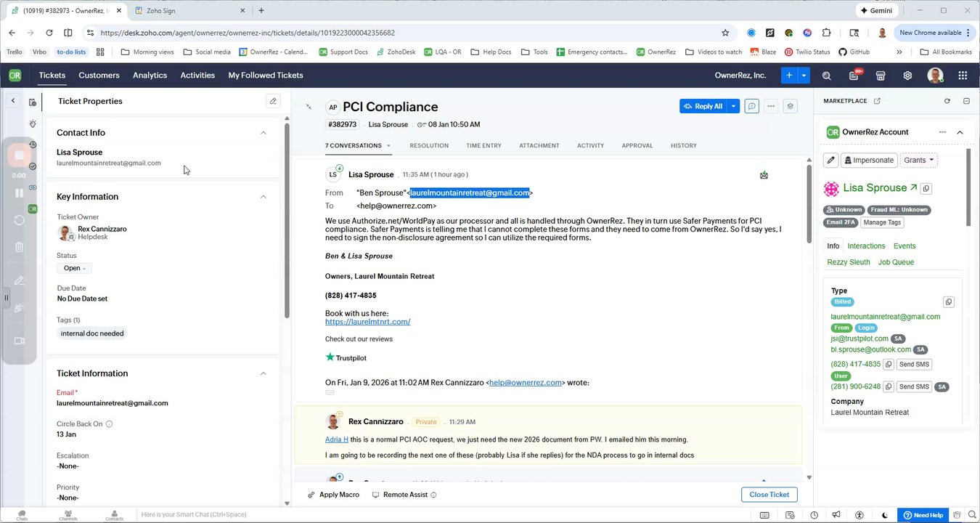Viewport: 980px width, 523px height.
Task: Copy the phone number (828) 417-4835
Action: pyautogui.click(x=889, y=365)
